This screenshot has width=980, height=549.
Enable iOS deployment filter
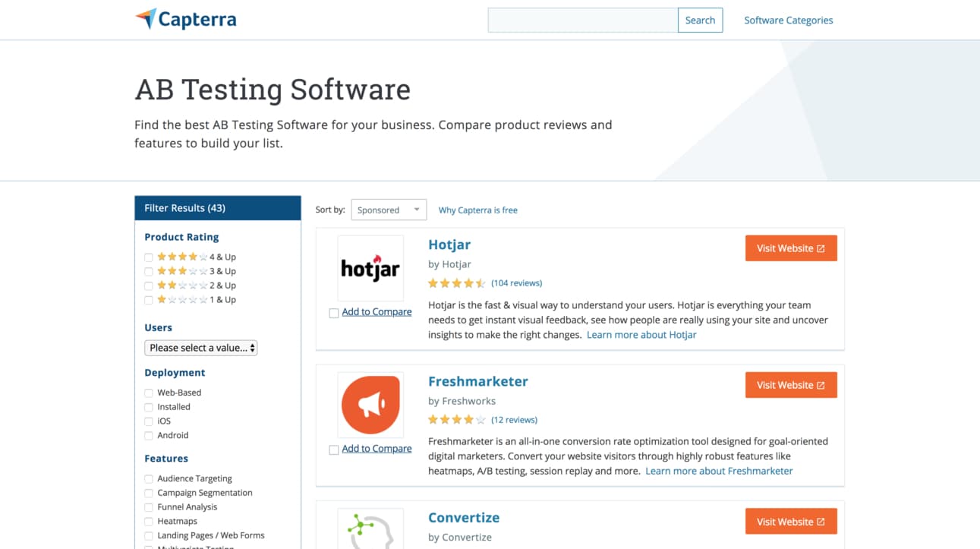149,421
